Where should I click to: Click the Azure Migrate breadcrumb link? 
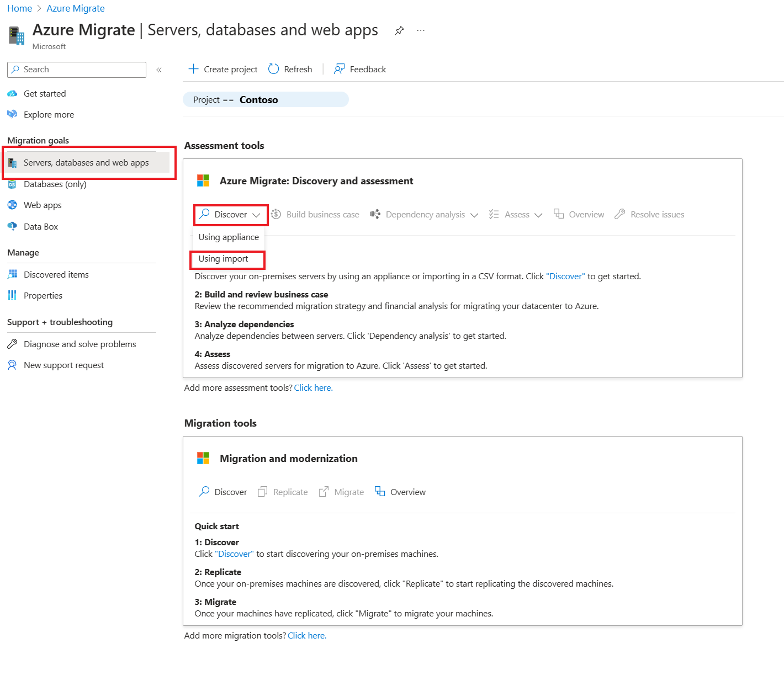click(x=76, y=8)
